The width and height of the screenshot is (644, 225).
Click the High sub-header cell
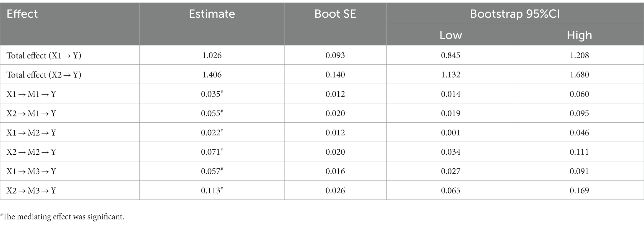(x=579, y=35)
